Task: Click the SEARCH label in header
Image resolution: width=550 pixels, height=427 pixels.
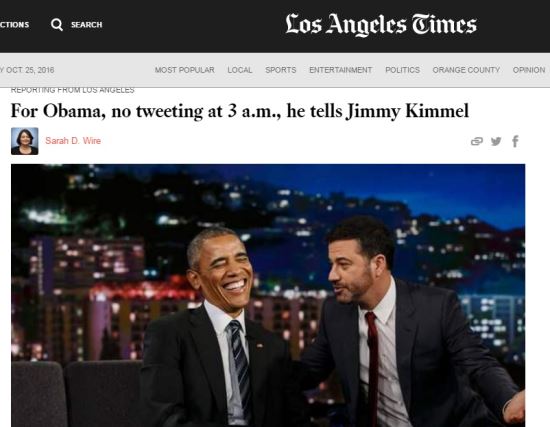Action: (87, 25)
